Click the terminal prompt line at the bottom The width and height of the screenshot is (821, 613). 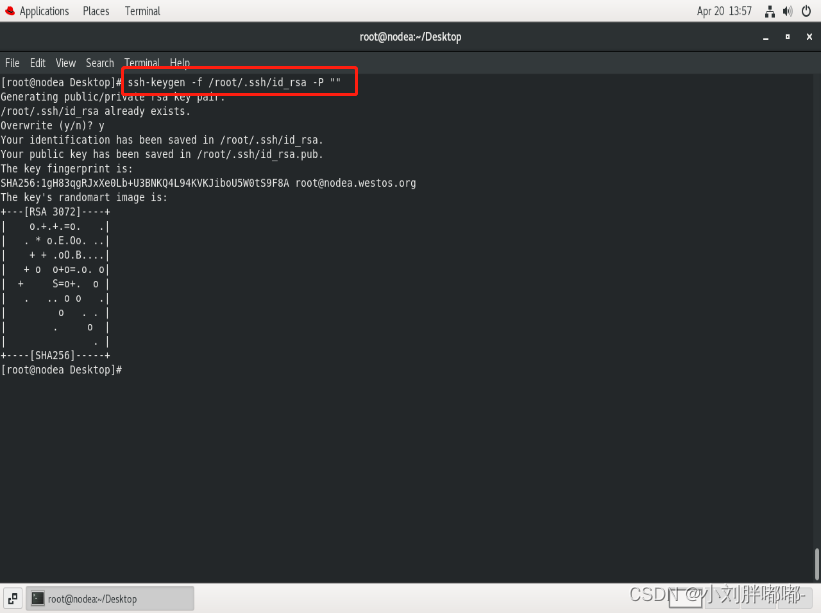point(60,369)
